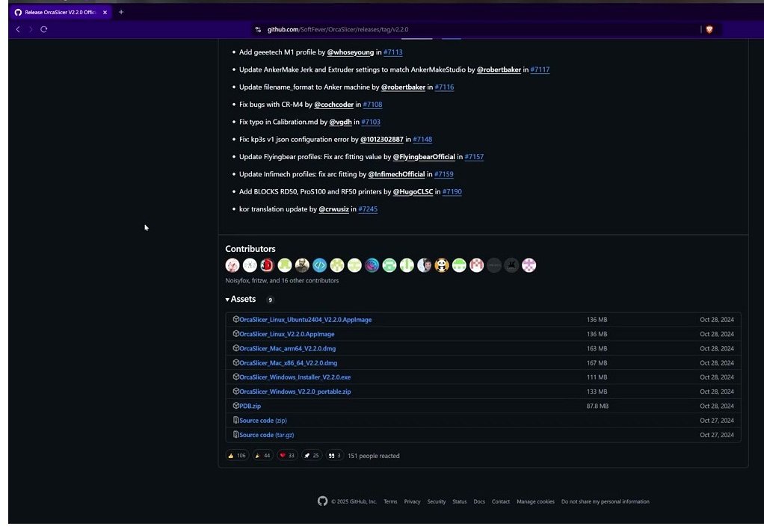
Task: Click the blue code-brackets contributor avatar
Action: coord(320,265)
